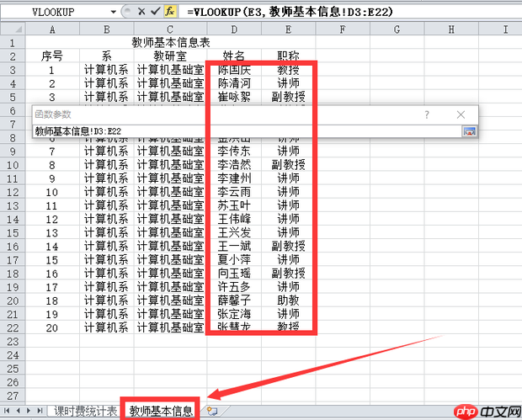The width and height of the screenshot is (522, 420).
Task: Click serial number 20 cell
Action: [52, 327]
